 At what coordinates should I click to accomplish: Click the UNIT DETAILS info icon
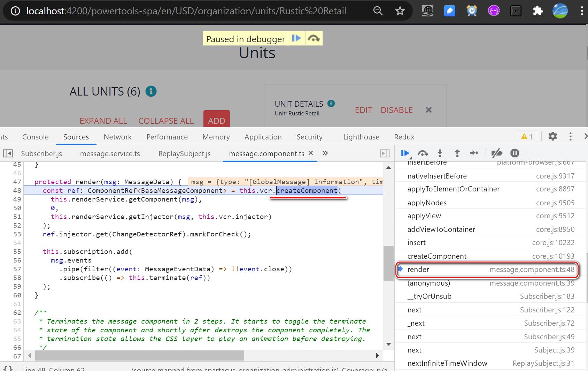click(x=331, y=103)
